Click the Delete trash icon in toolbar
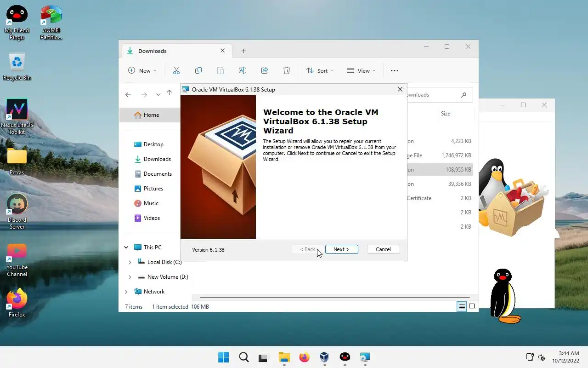The width and height of the screenshot is (588, 368). point(287,70)
